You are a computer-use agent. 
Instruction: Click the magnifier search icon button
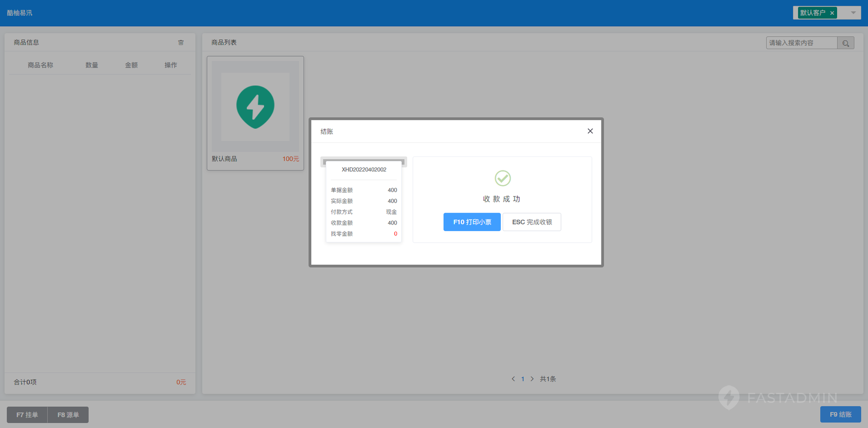pos(845,43)
